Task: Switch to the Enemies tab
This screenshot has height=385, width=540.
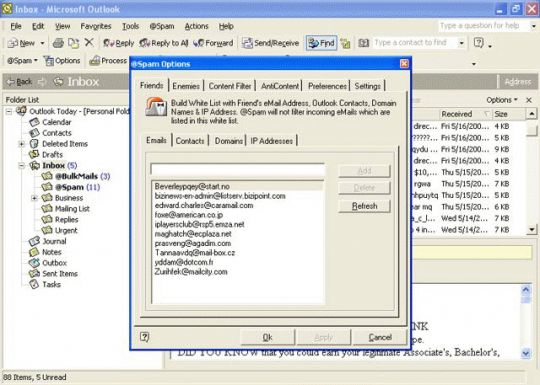Action: tap(186, 86)
